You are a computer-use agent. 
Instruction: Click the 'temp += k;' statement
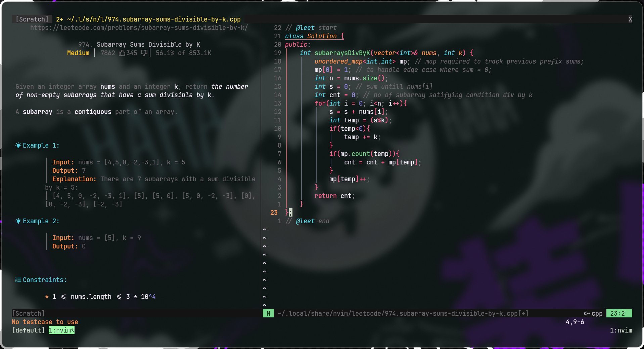(x=363, y=137)
